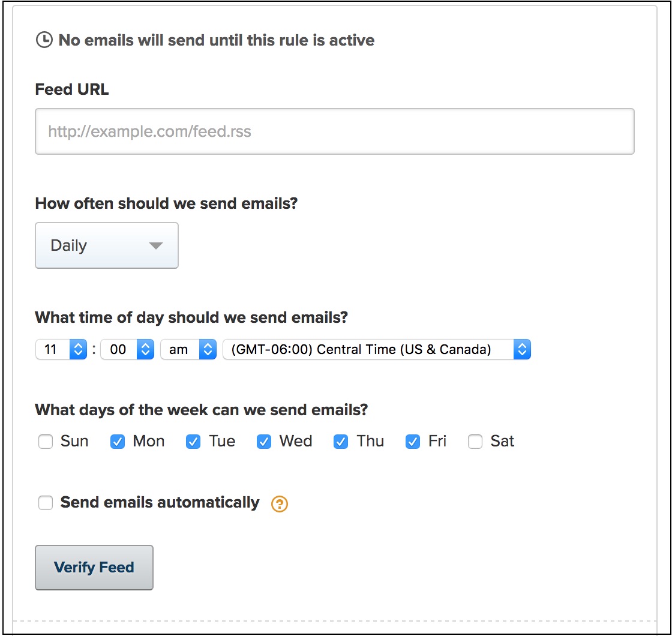
Task: Click inside the Feed URL field
Action: click(x=334, y=131)
